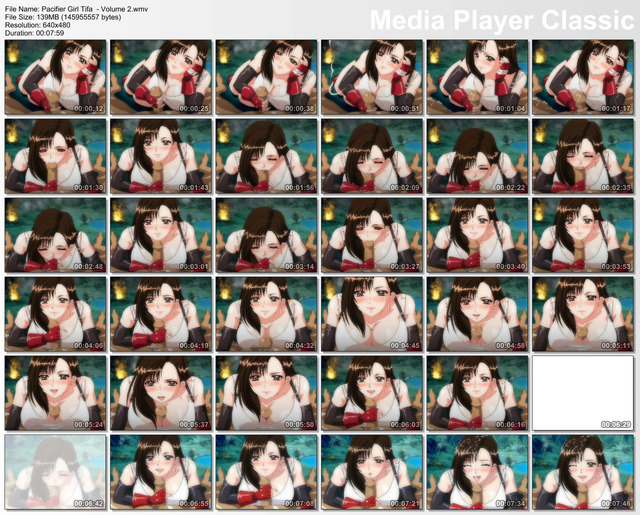Pick the frame marked 00:02:22
The image size is (640, 515).
click(x=477, y=156)
